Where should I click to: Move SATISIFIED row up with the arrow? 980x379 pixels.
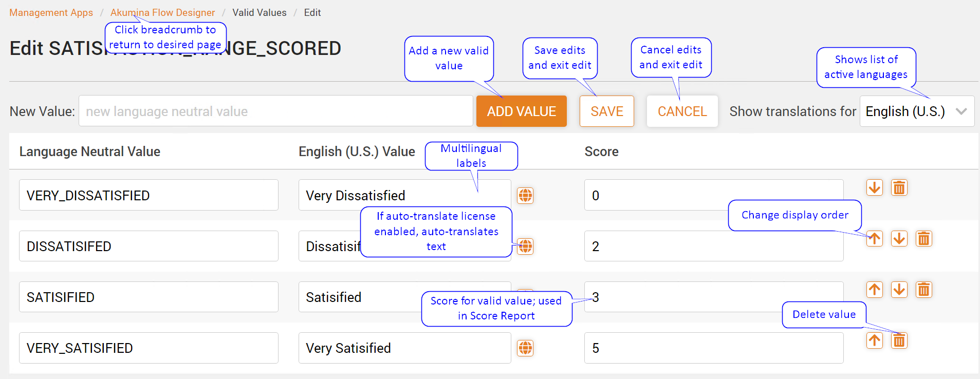(x=875, y=289)
